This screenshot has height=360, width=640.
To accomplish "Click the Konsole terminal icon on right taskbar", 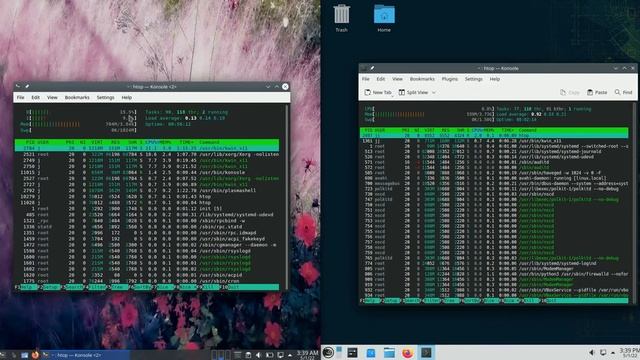I will click(426, 352).
